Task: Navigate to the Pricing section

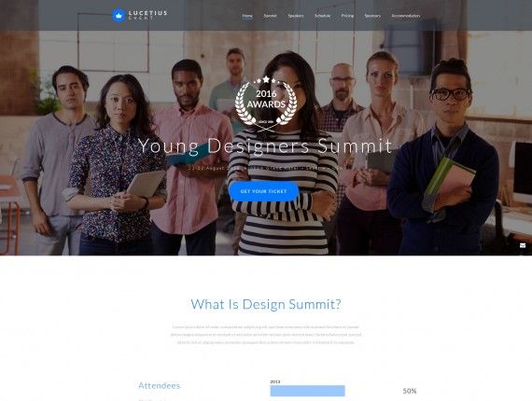Action: [x=347, y=16]
